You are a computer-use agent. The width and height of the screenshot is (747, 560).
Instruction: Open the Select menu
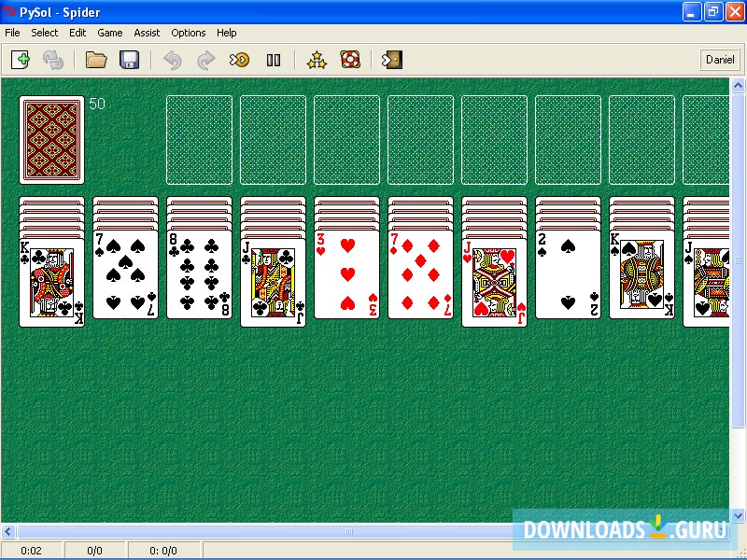tap(44, 33)
